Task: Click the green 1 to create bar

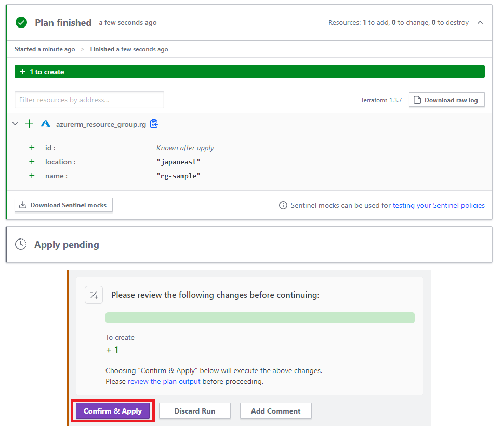Action: click(x=249, y=72)
